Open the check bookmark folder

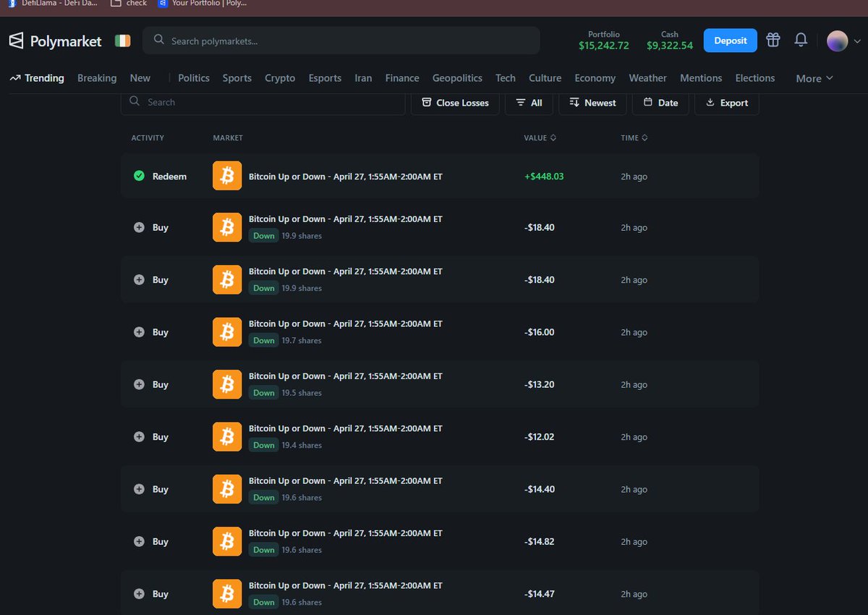[x=129, y=3]
